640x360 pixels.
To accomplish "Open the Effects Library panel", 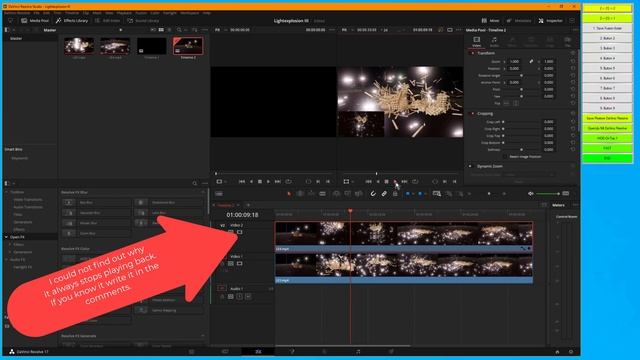I will coord(72,20).
